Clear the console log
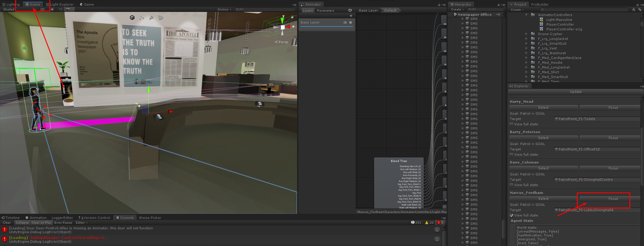 coord(7,222)
